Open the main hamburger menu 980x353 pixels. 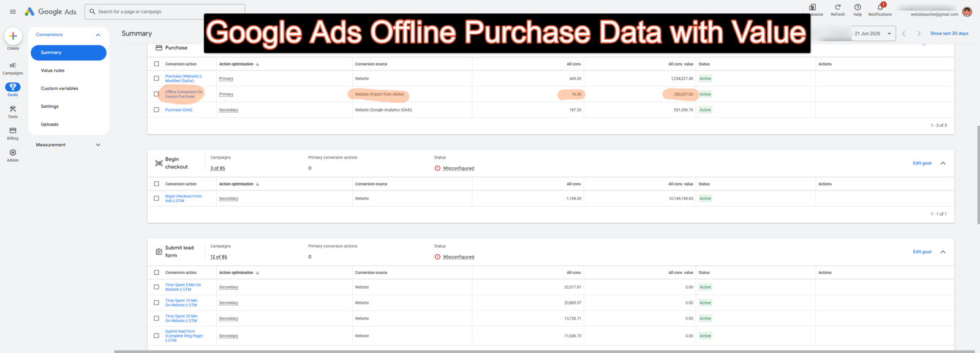[x=12, y=12]
